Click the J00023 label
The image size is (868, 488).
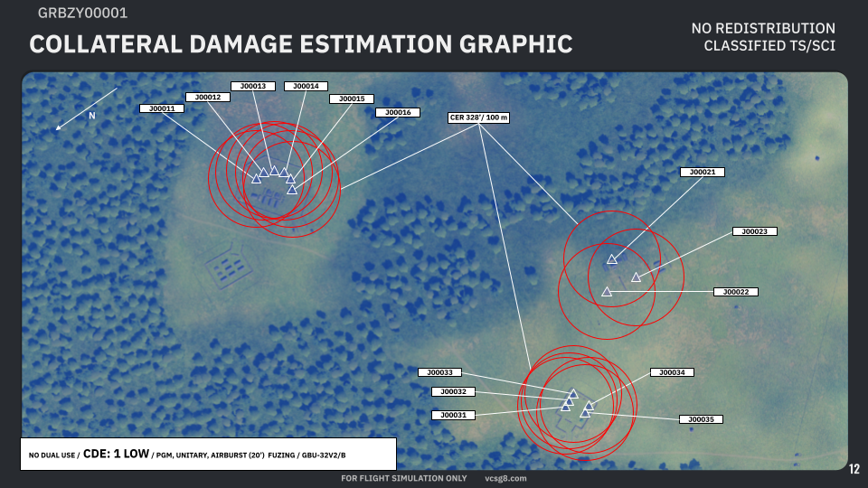click(x=754, y=231)
